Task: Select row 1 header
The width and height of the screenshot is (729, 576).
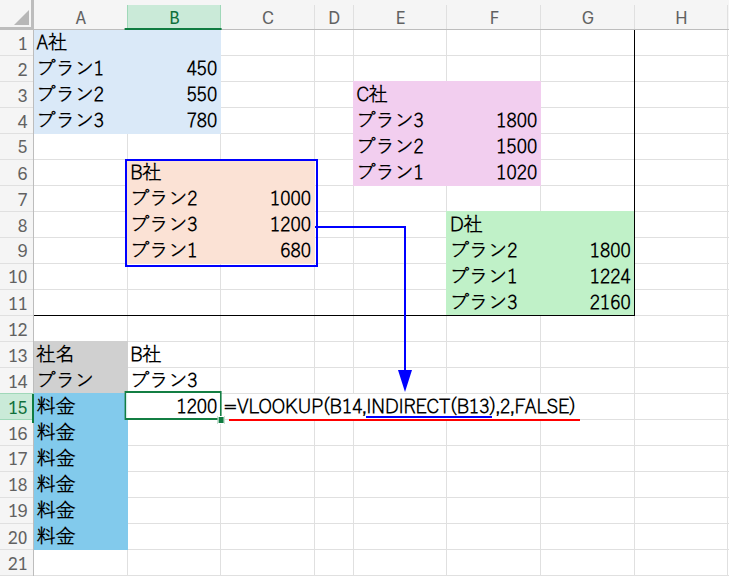Action: 17,43
